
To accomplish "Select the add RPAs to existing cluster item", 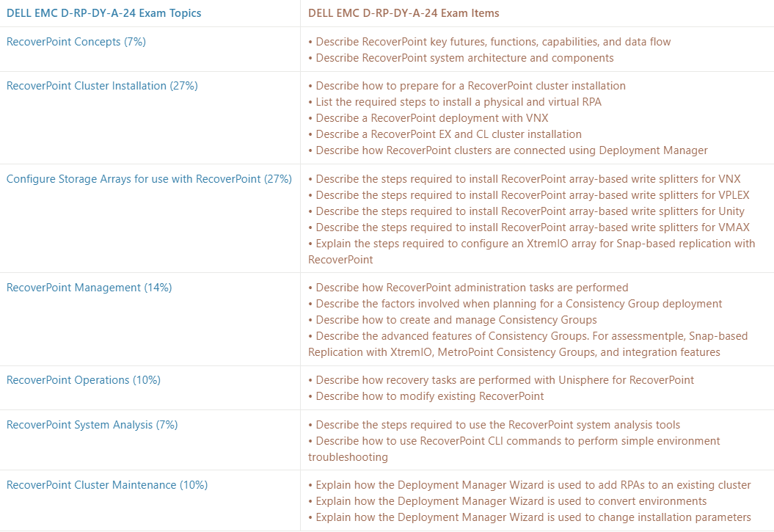I will (530, 485).
